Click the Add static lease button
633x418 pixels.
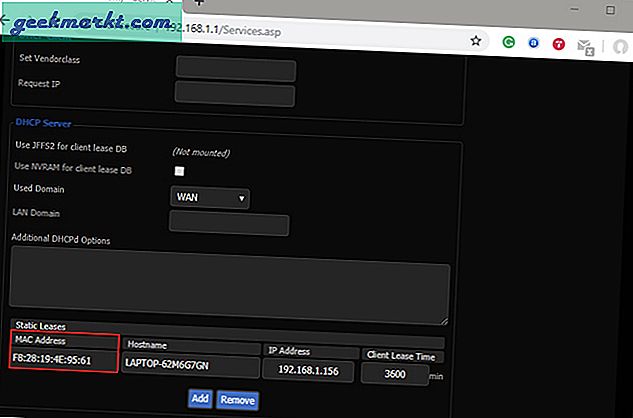198,399
